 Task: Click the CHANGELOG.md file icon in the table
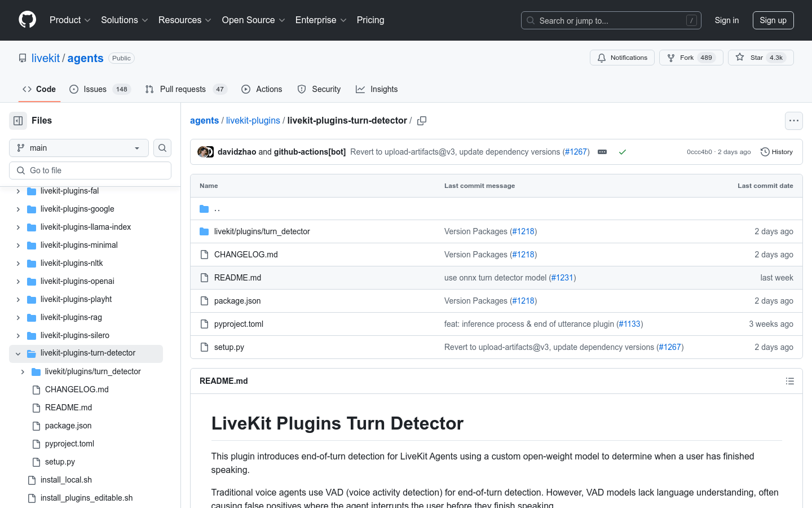pos(204,255)
